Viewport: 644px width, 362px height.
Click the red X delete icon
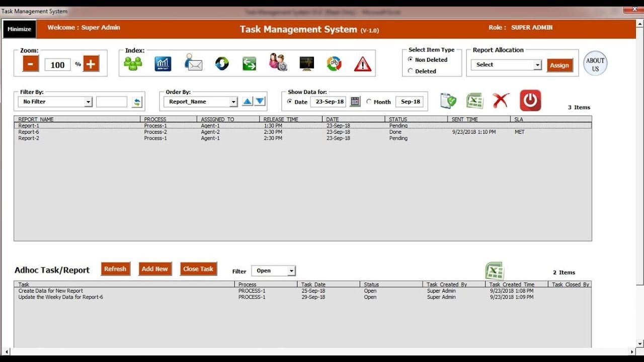pyautogui.click(x=501, y=101)
